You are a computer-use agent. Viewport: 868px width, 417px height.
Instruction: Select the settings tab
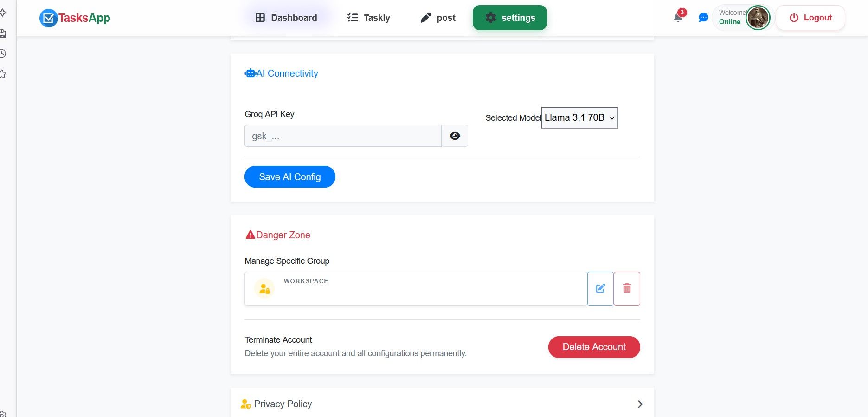509,18
